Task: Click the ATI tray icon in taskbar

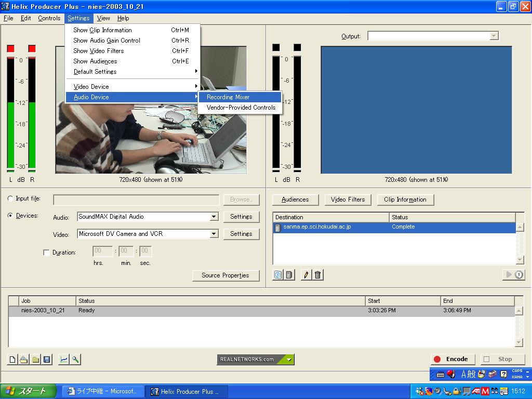Action: pyautogui.click(x=475, y=391)
